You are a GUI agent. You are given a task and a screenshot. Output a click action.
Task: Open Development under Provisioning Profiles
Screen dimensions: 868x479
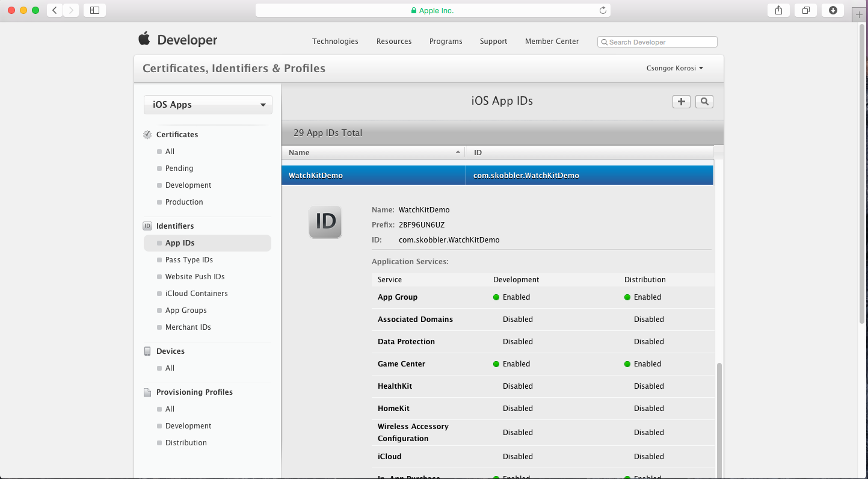coord(188,426)
